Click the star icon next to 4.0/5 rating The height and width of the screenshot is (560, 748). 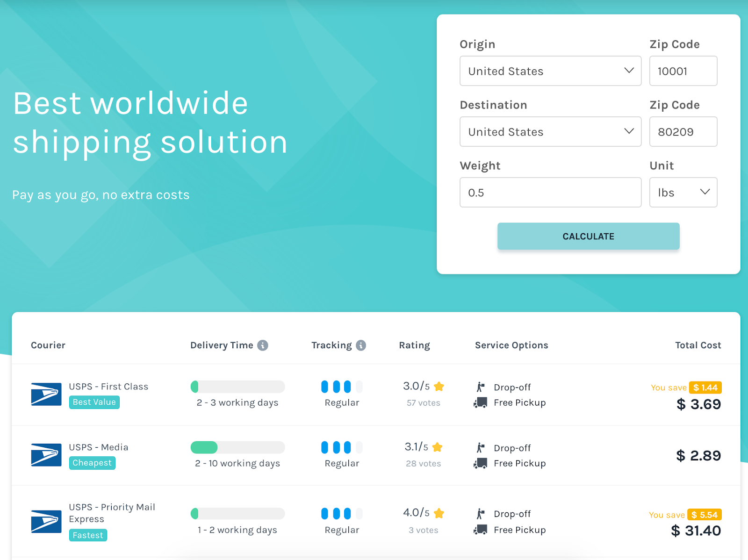(x=439, y=513)
